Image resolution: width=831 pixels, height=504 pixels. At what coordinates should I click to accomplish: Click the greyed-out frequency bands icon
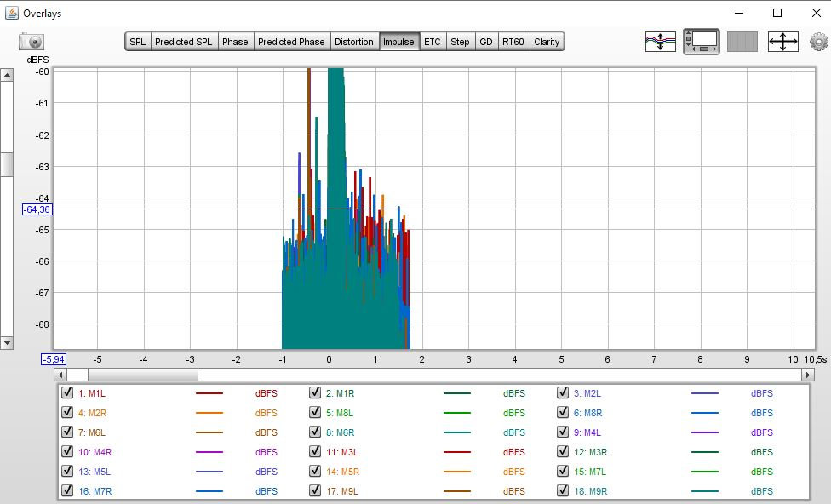point(742,42)
